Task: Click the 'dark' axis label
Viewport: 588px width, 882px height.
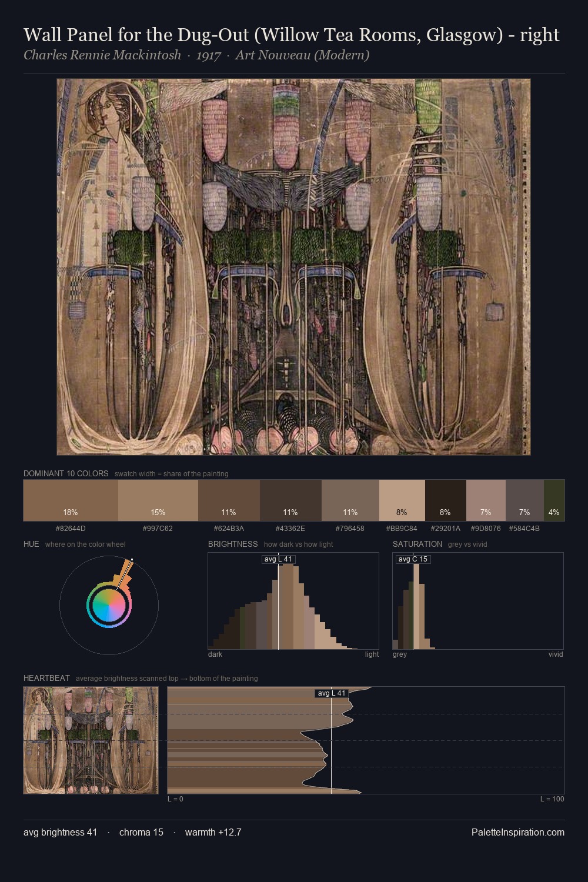Action: (x=215, y=654)
